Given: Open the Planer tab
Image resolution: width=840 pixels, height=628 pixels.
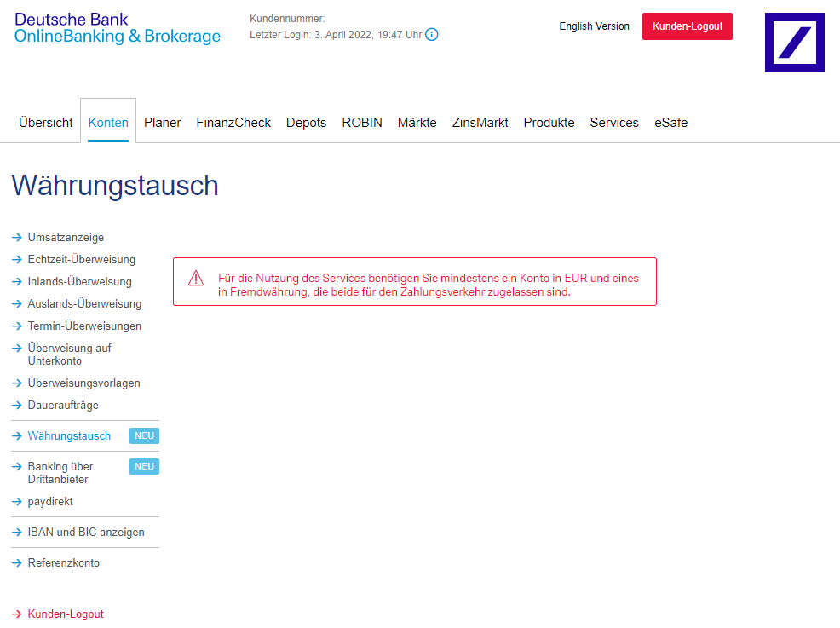Looking at the screenshot, I should click(x=163, y=123).
